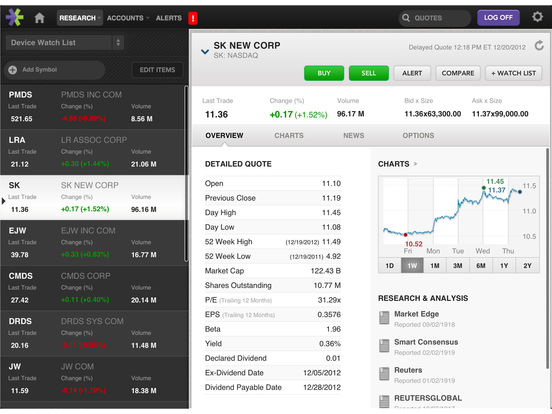This screenshot has height=414, width=552.
Task: Go to the Home icon
Action: [x=39, y=18]
